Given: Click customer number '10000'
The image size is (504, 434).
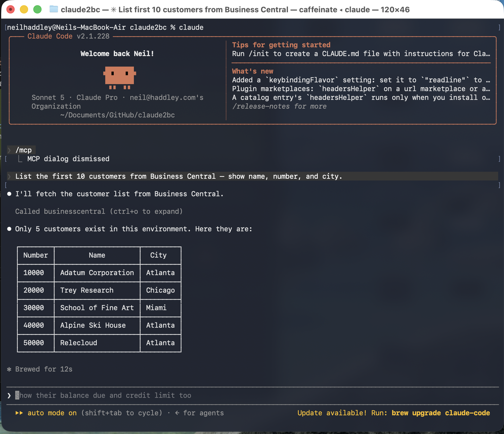Looking at the screenshot, I should (34, 273).
